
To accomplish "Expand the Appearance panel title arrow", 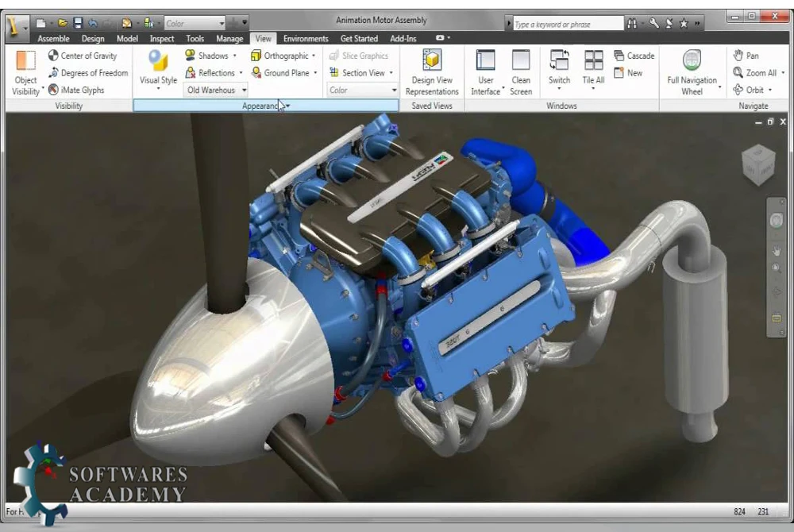I will [x=287, y=106].
